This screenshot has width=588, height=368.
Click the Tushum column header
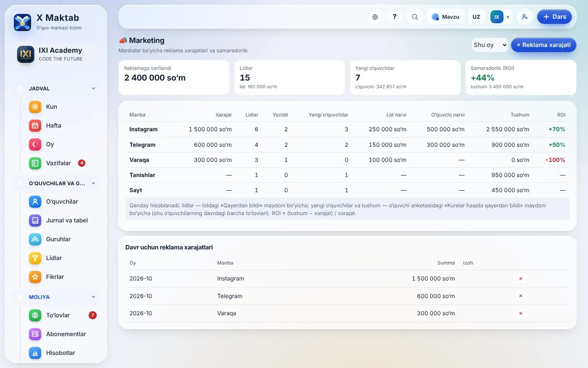[x=520, y=115]
